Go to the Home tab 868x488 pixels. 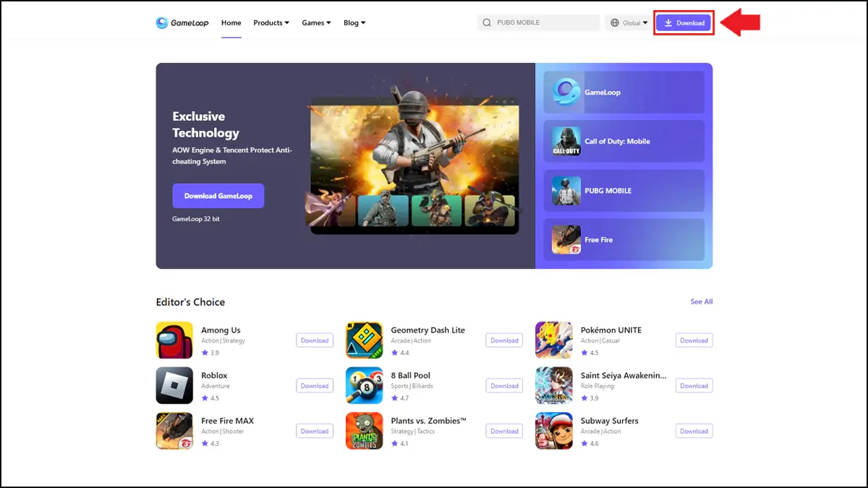(231, 22)
